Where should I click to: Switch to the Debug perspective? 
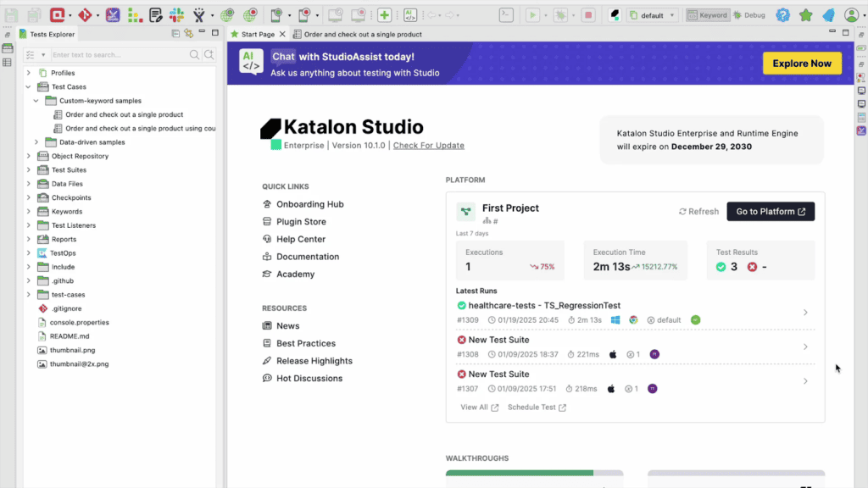(x=748, y=15)
